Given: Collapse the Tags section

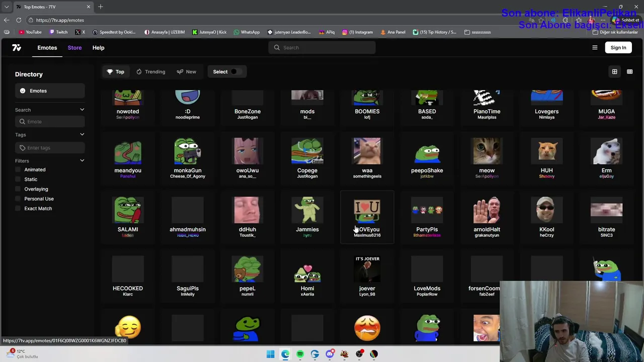Looking at the screenshot, I should 82,134.
